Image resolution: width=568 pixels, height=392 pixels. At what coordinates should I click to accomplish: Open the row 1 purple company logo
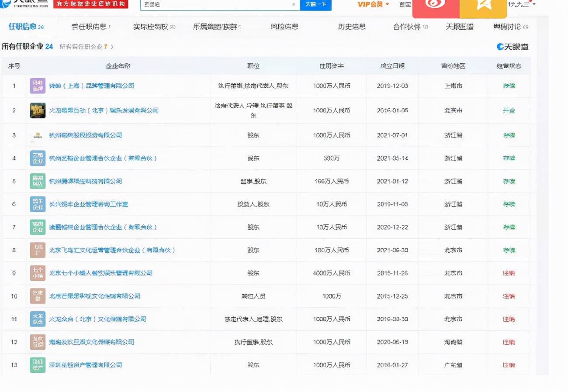tap(38, 86)
